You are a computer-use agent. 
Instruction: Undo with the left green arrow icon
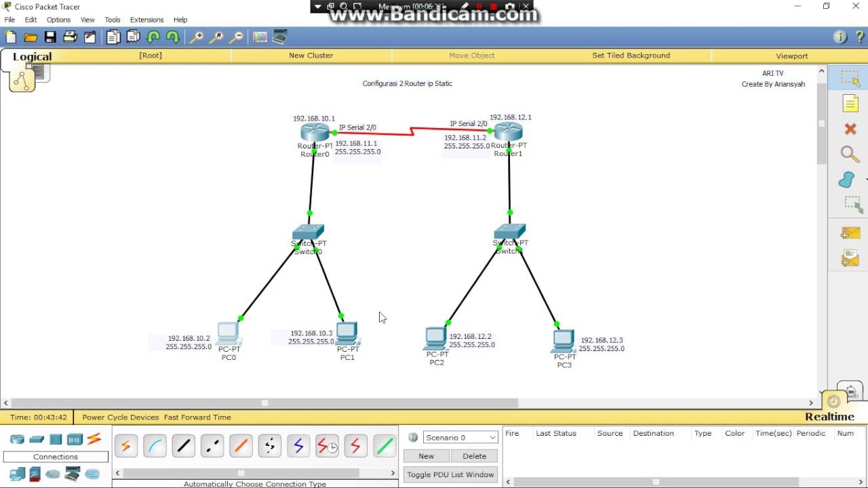pyautogui.click(x=153, y=37)
